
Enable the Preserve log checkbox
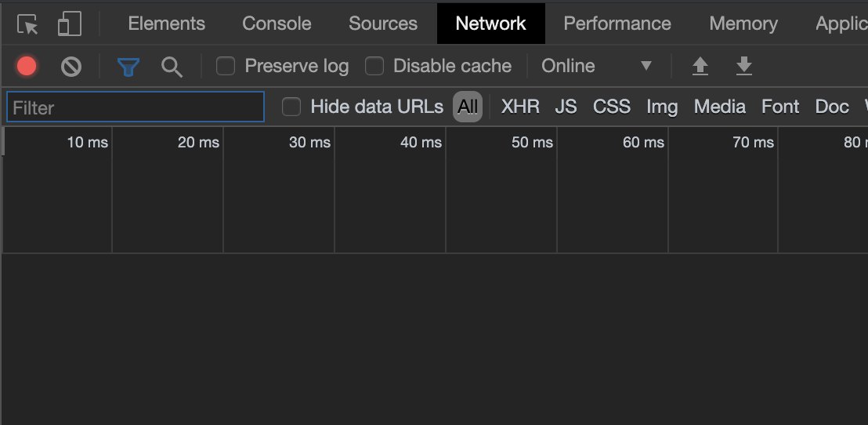click(226, 66)
